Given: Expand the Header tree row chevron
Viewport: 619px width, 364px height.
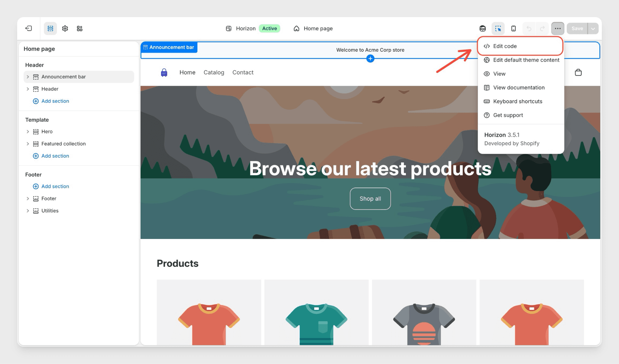Looking at the screenshot, I should tap(28, 89).
